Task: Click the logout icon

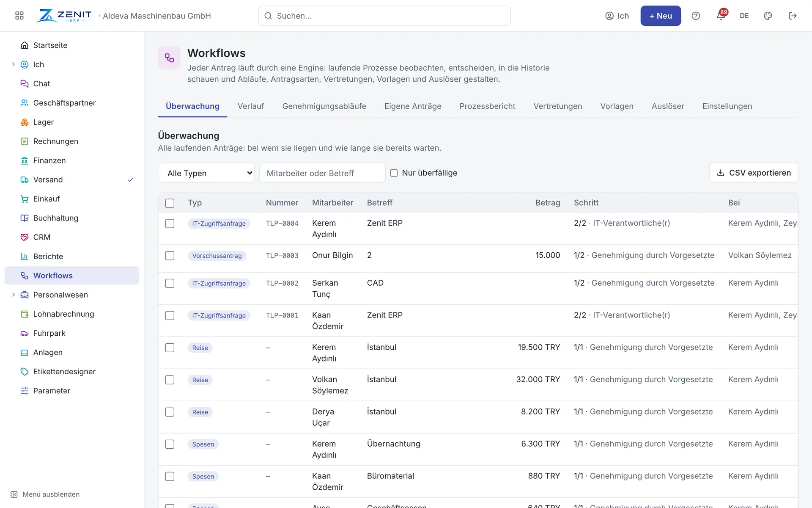Action: (x=793, y=16)
